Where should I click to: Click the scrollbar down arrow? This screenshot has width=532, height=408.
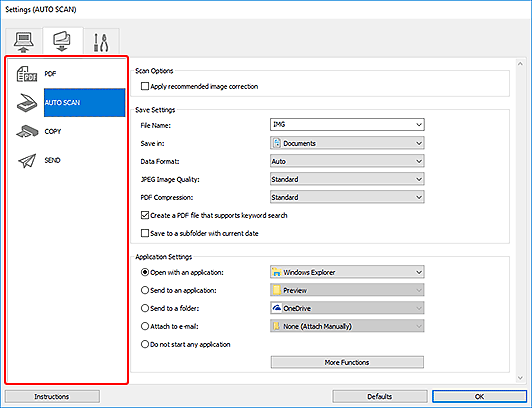pos(520,378)
